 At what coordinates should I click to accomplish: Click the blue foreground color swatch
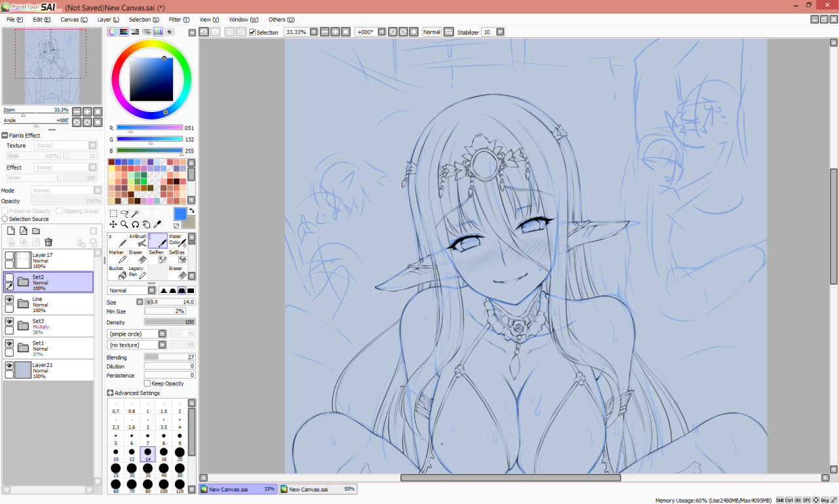coord(180,214)
